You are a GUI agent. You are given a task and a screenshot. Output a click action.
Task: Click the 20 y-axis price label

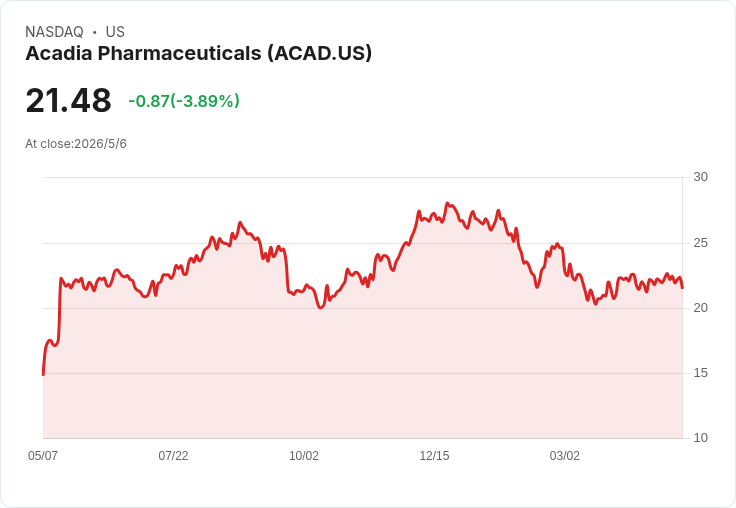coord(700,308)
